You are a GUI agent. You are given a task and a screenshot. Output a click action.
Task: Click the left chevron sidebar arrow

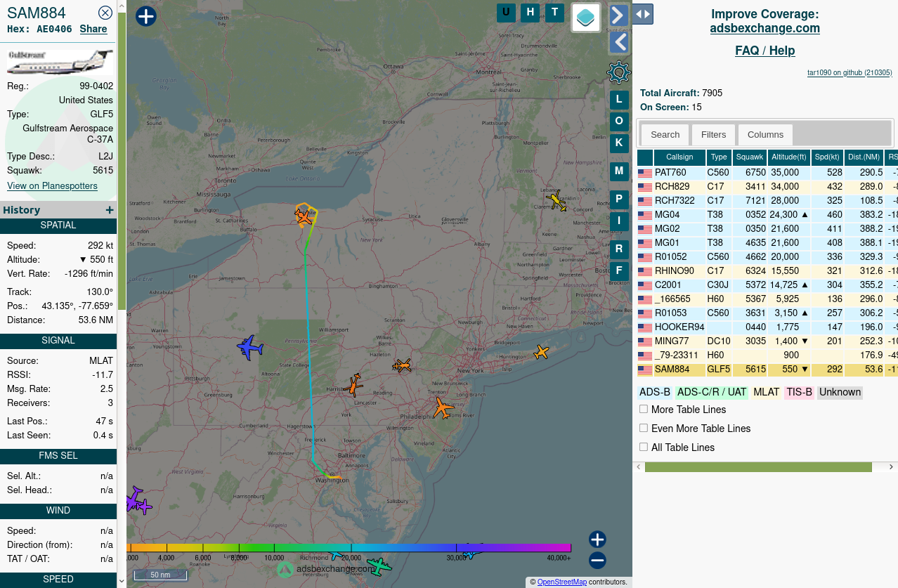pyautogui.click(x=618, y=43)
